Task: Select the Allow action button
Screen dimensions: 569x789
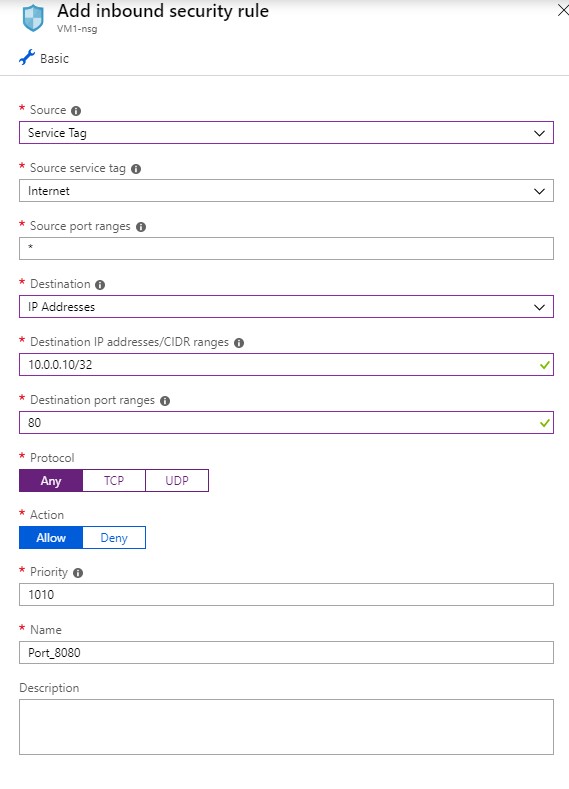Action: [51, 538]
